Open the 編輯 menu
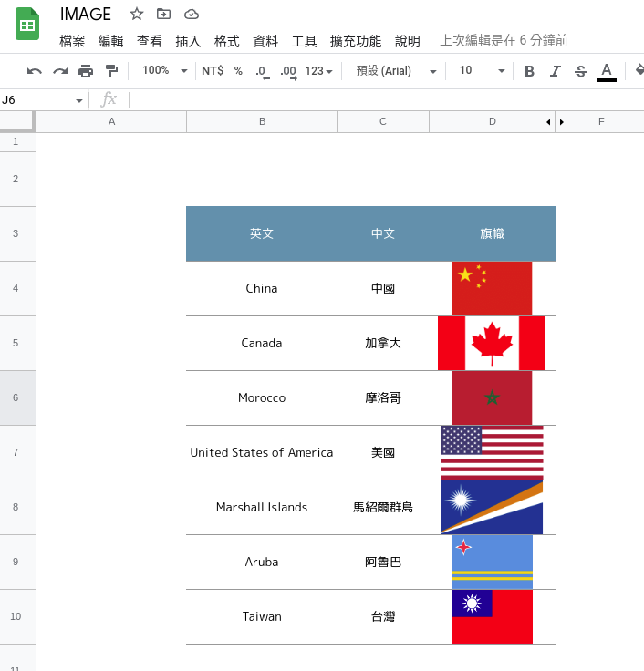Screen dimensions: 644x671 point(110,42)
